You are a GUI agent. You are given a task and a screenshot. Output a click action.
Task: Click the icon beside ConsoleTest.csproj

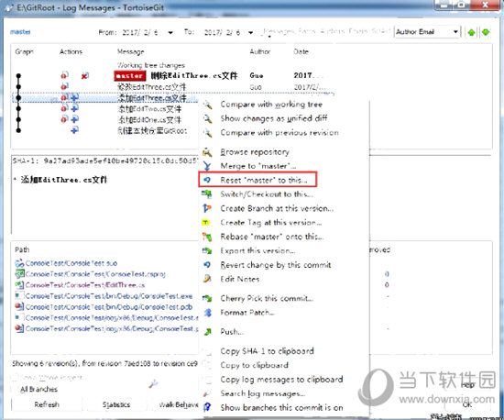tap(19, 274)
